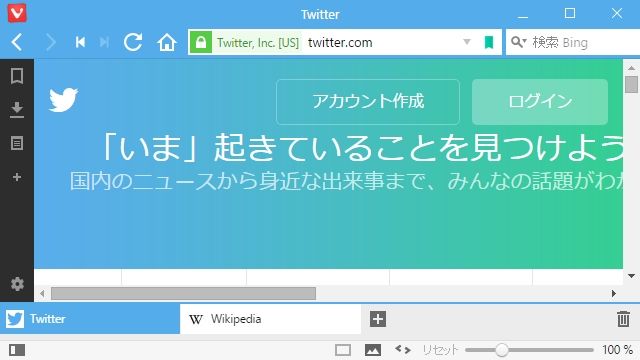The width and height of the screenshot is (640, 360).
Task: Bookmark this page using green icon
Action: [489, 42]
